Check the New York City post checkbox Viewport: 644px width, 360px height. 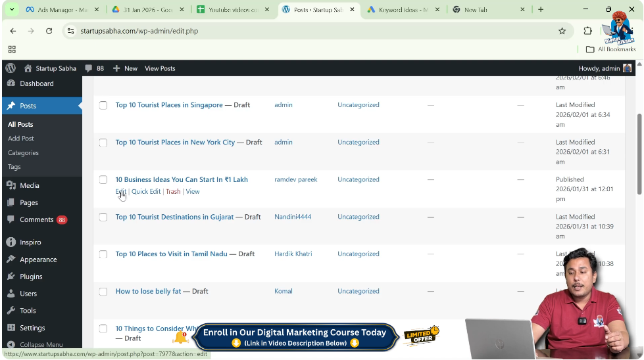[103, 143]
